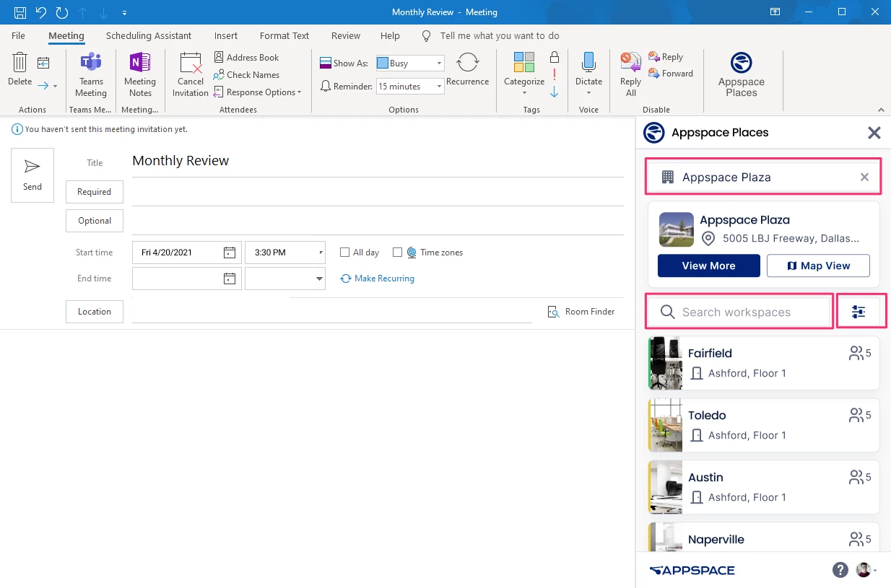
Task: Undo the last action in the title bar
Action: pos(41,12)
